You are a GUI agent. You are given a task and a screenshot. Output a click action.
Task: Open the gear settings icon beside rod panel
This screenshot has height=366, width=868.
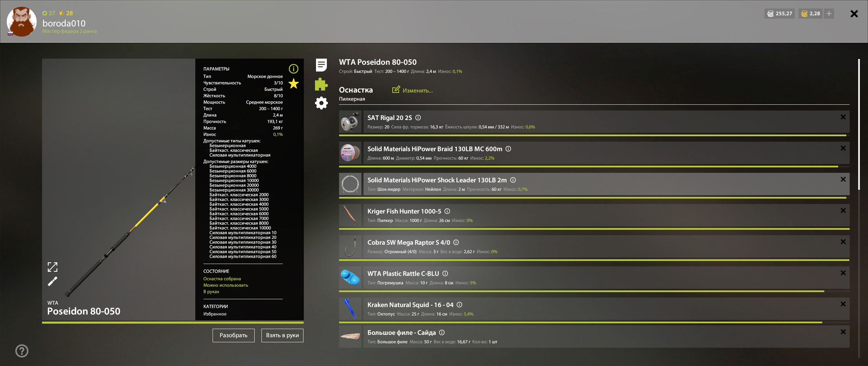[x=321, y=103]
